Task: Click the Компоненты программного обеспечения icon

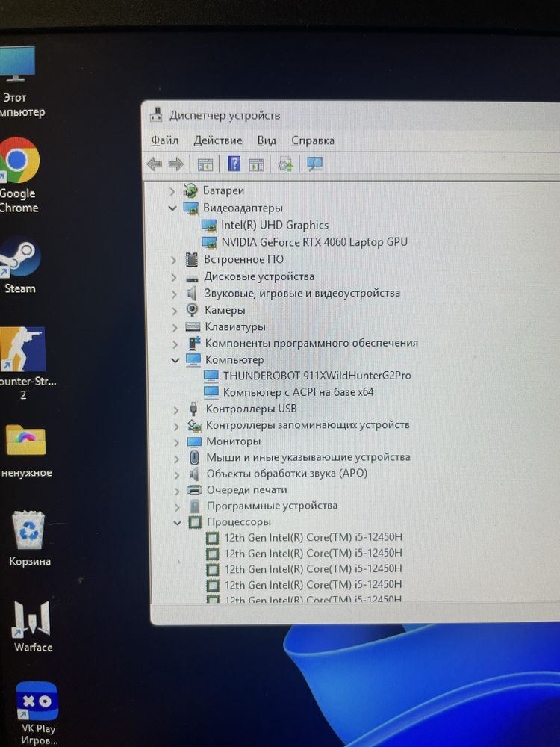Action: (194, 343)
